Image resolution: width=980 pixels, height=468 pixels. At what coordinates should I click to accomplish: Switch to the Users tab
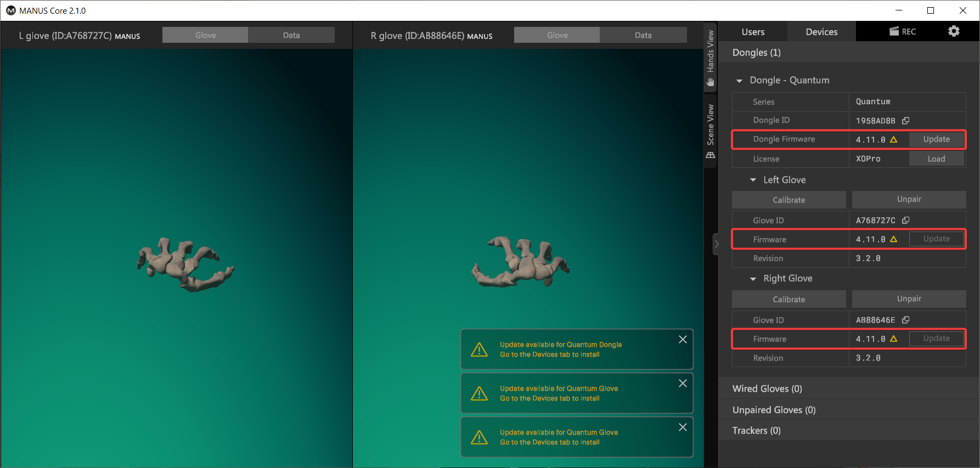coord(753,32)
